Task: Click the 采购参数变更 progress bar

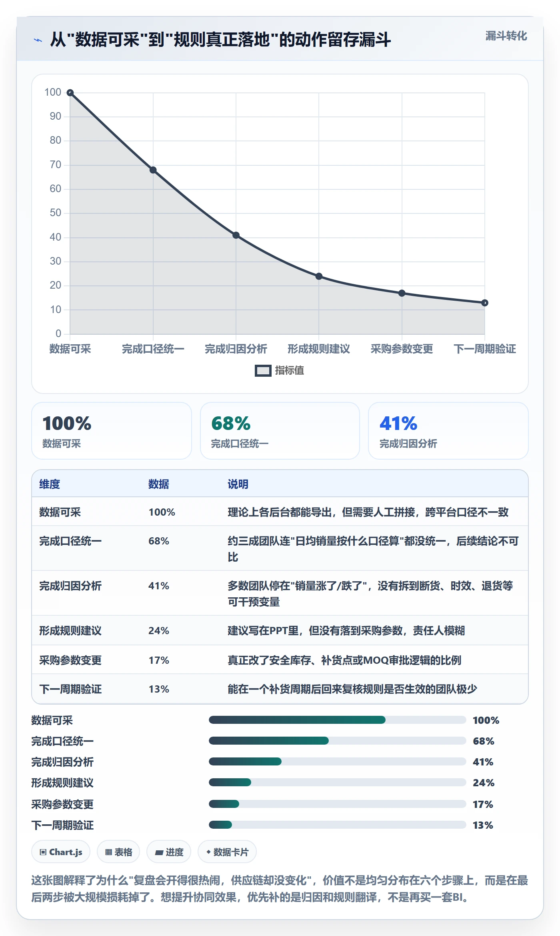Action: pos(338,804)
